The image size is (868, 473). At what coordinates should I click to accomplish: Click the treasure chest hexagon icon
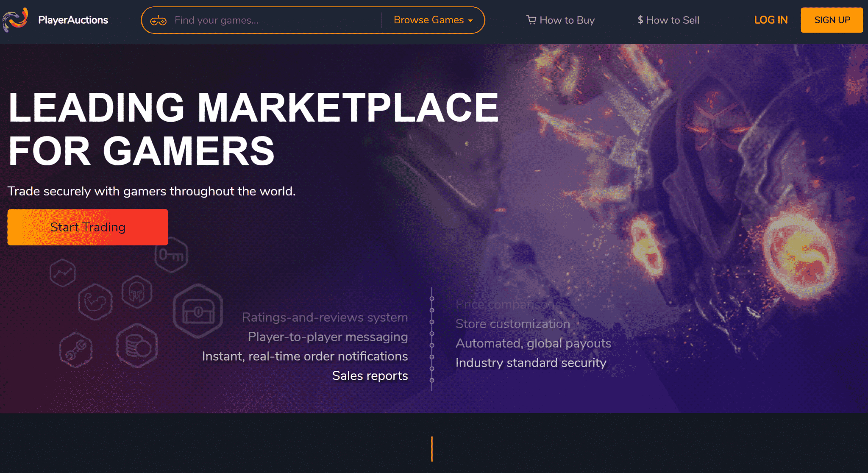198,312
